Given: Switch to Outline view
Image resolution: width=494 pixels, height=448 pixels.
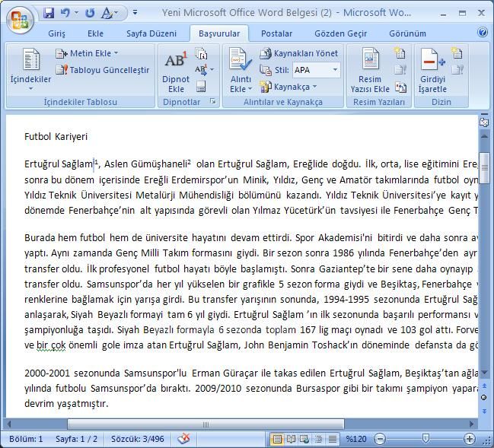Looking at the screenshot, I should coord(318,439).
